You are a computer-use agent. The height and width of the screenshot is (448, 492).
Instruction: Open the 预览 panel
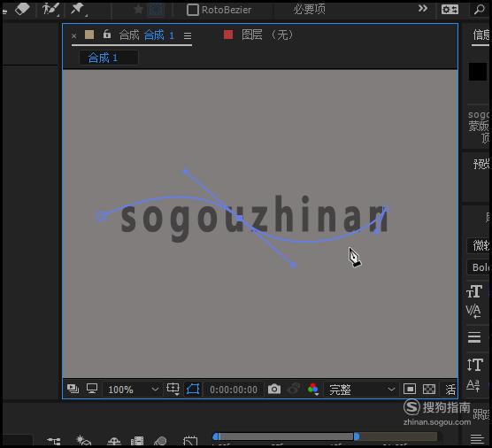481,164
